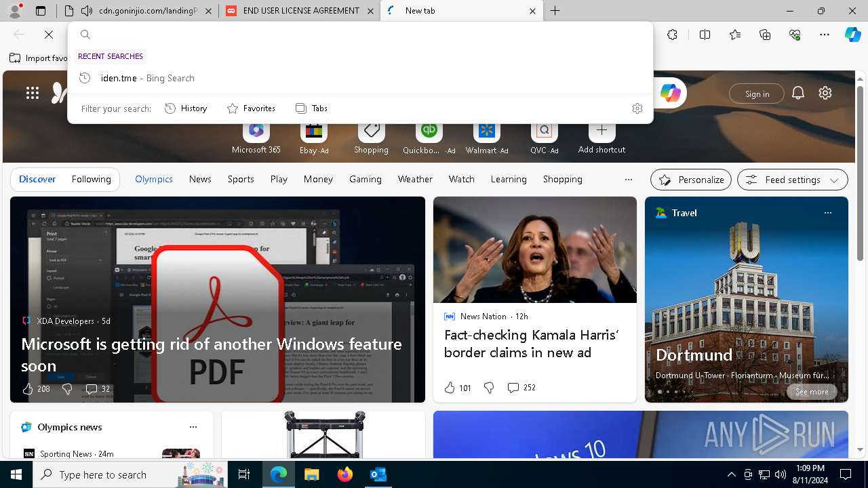The width and height of the screenshot is (868, 488).
Task: Open News category
Action: [x=200, y=179]
